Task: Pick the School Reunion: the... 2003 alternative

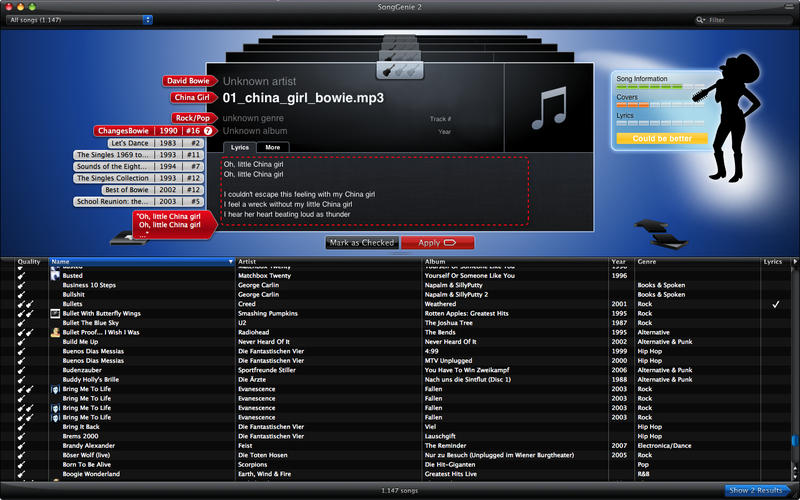Action: pyautogui.click(x=138, y=202)
